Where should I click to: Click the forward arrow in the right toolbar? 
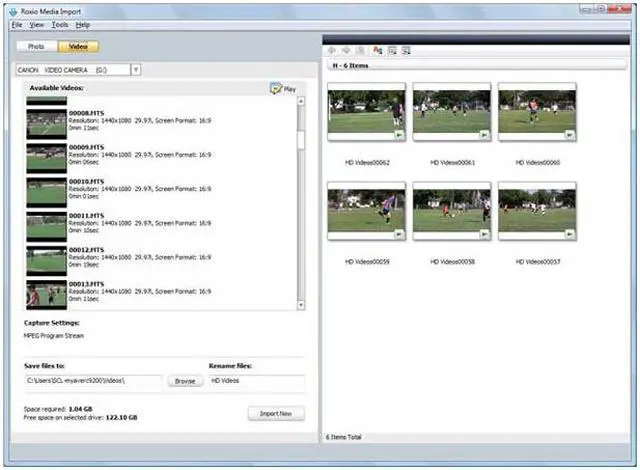point(346,49)
